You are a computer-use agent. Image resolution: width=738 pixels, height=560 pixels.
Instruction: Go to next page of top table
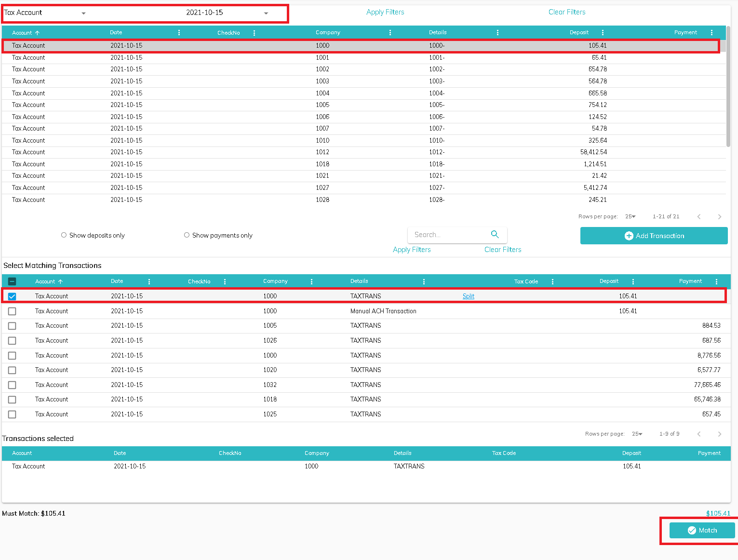tap(719, 217)
